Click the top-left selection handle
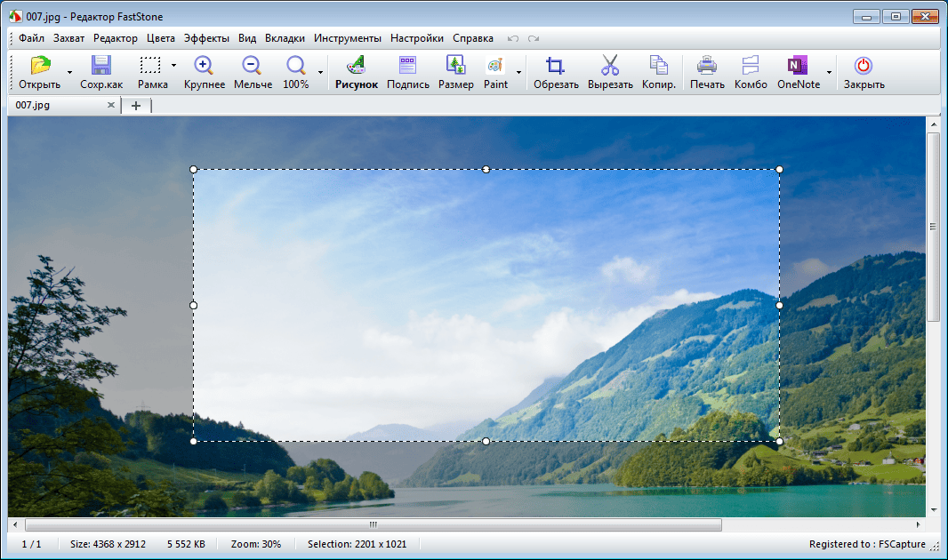Image resolution: width=948 pixels, height=560 pixels. pyautogui.click(x=194, y=170)
